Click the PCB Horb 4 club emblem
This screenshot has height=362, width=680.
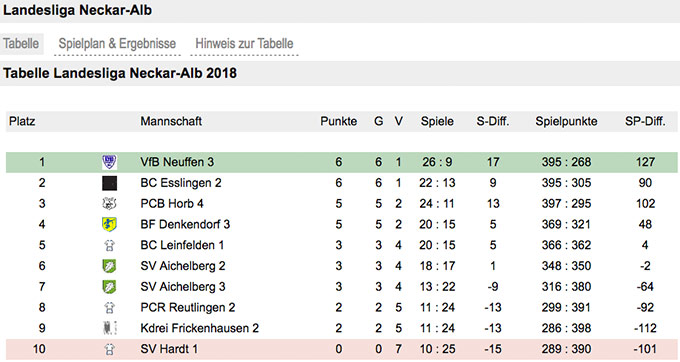pos(109,204)
